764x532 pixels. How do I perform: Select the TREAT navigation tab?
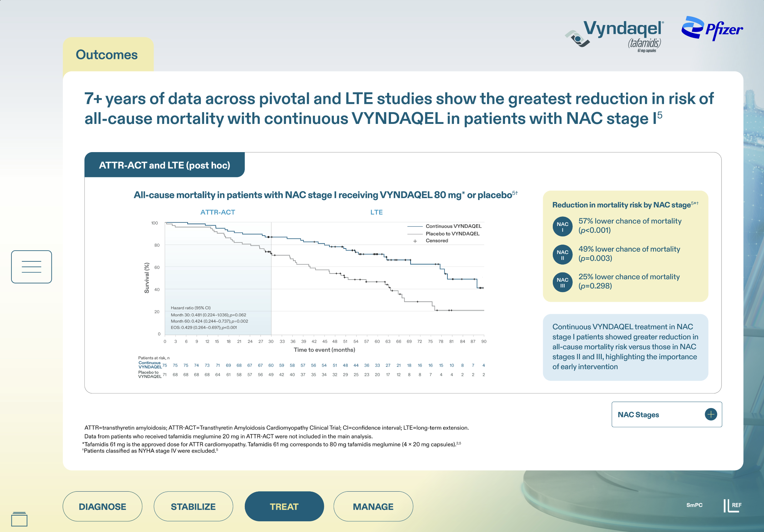coord(284,506)
